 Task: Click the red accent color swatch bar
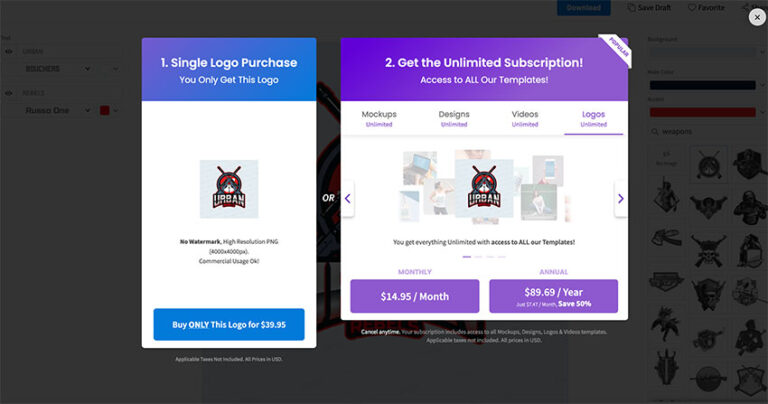pyautogui.click(x=702, y=112)
